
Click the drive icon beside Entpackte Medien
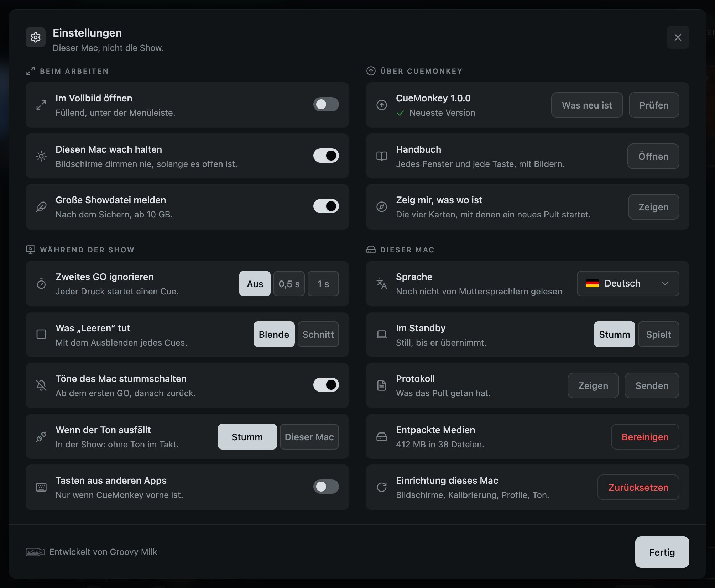382,437
